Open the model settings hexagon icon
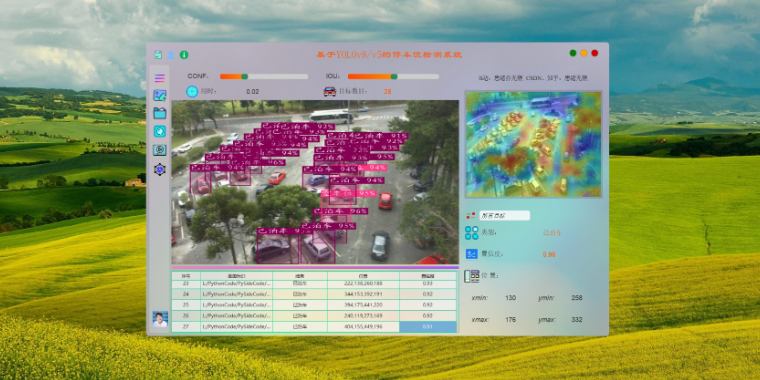The image size is (760, 380). pyautogui.click(x=159, y=169)
